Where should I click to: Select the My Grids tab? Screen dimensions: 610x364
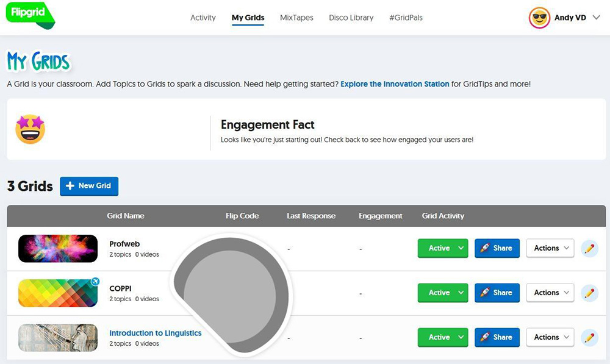point(248,18)
